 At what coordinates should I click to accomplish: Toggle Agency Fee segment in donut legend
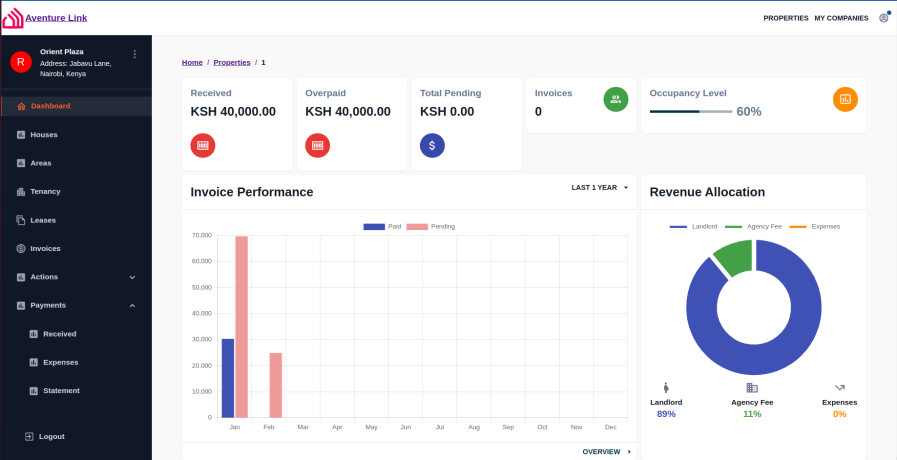click(753, 227)
